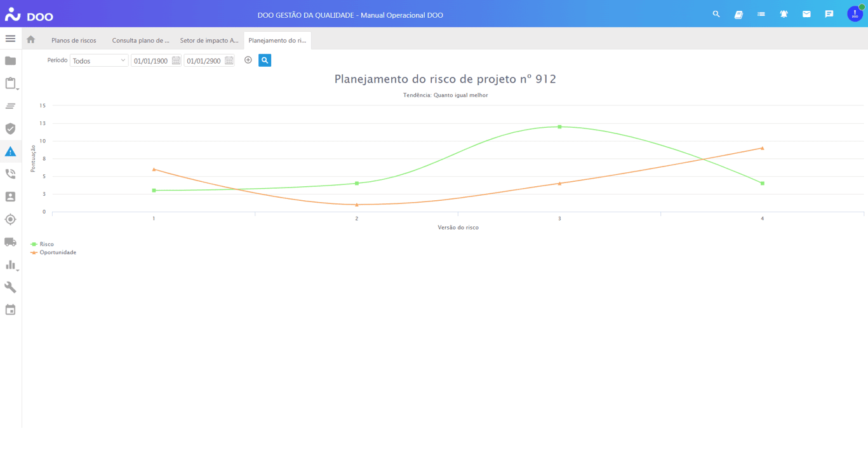Toggle the hamburger menu sidebar

(10, 39)
